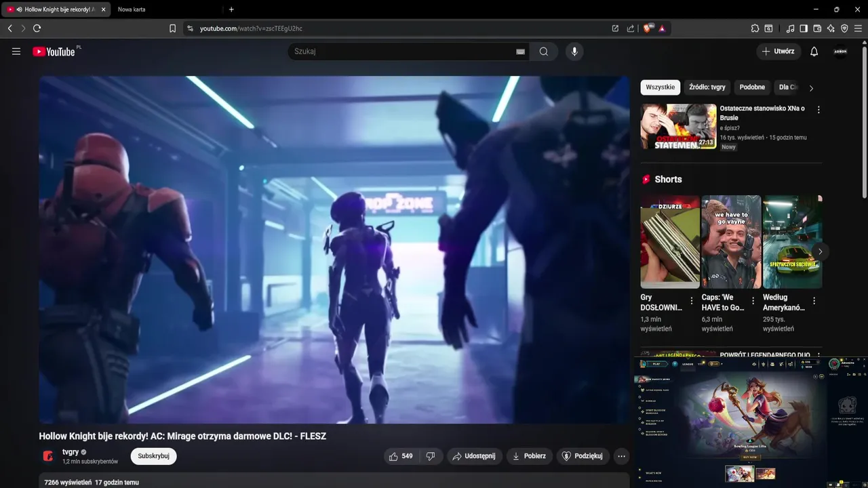Open the browser extensions puzzle icon
The width and height of the screenshot is (868, 488).
coord(755,28)
